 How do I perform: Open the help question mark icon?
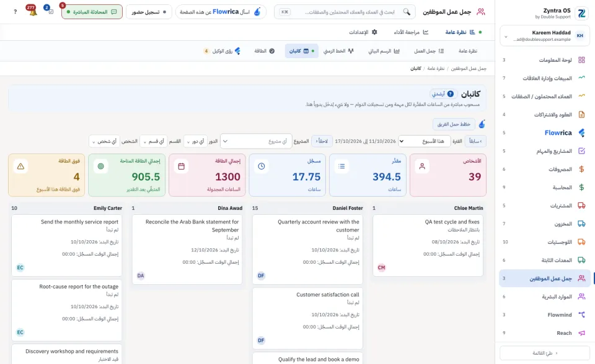pyautogui.click(x=15, y=12)
